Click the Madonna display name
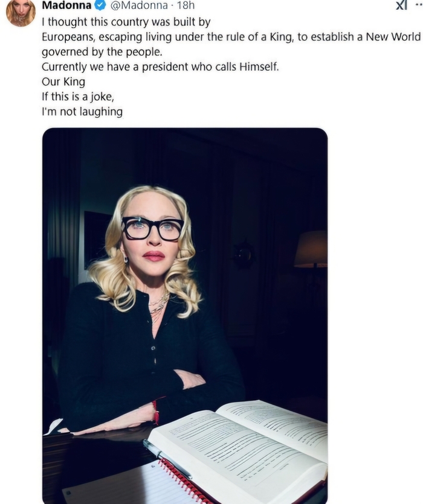Image resolution: width=423 pixels, height=504 pixels. pyautogui.click(x=67, y=5)
